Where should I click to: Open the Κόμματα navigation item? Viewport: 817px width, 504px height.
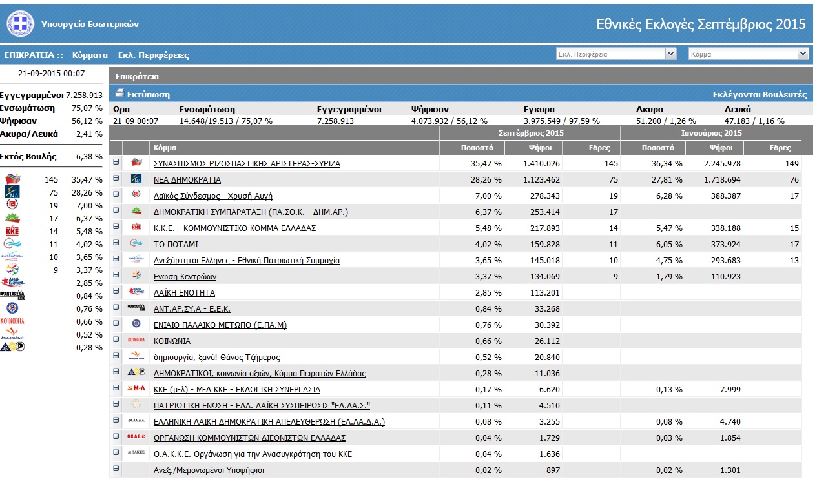[90, 55]
